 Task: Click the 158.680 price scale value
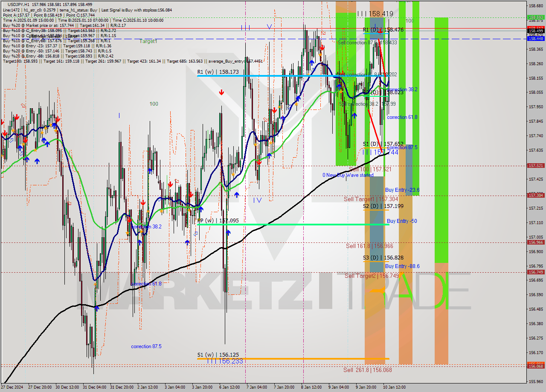[536, 6]
